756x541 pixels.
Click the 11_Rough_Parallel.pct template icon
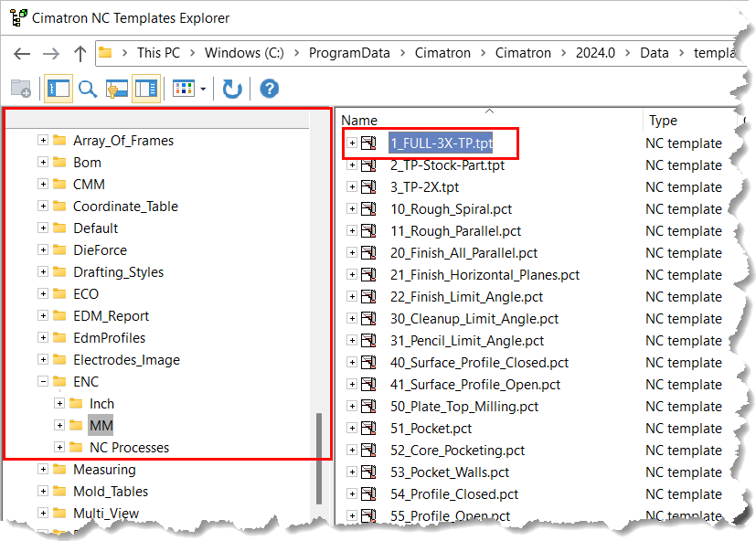368,230
